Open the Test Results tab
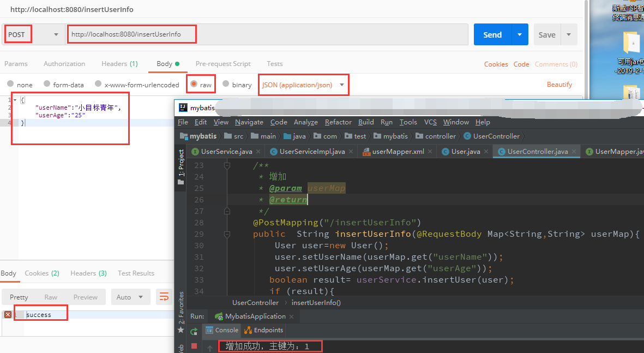 pos(136,273)
